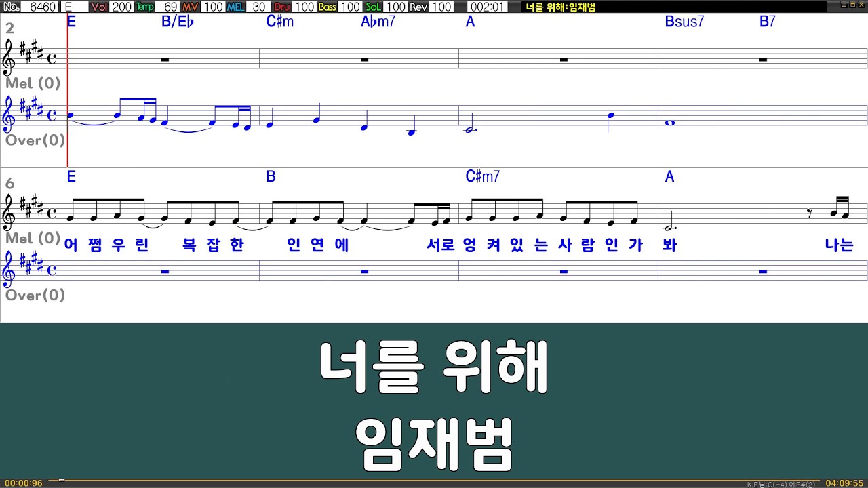Click the Mel (0) label in upper system
The image size is (868, 488).
33,83
